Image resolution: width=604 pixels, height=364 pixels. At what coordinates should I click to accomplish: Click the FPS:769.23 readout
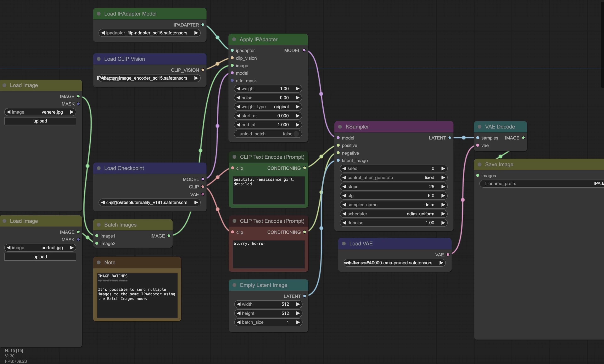click(x=16, y=361)
